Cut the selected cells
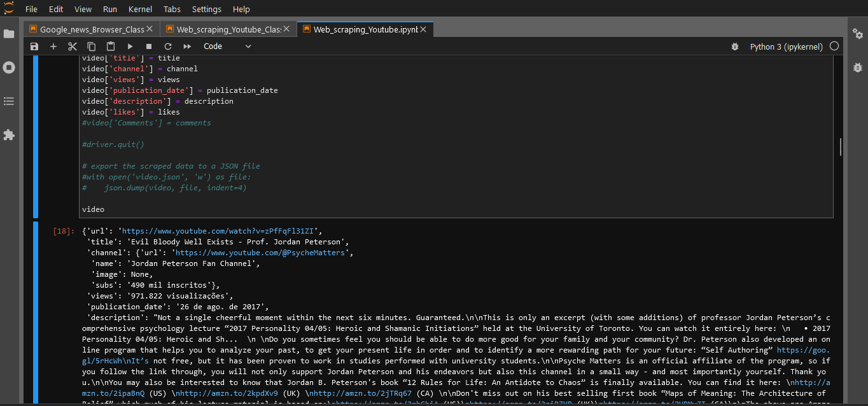 (72, 46)
